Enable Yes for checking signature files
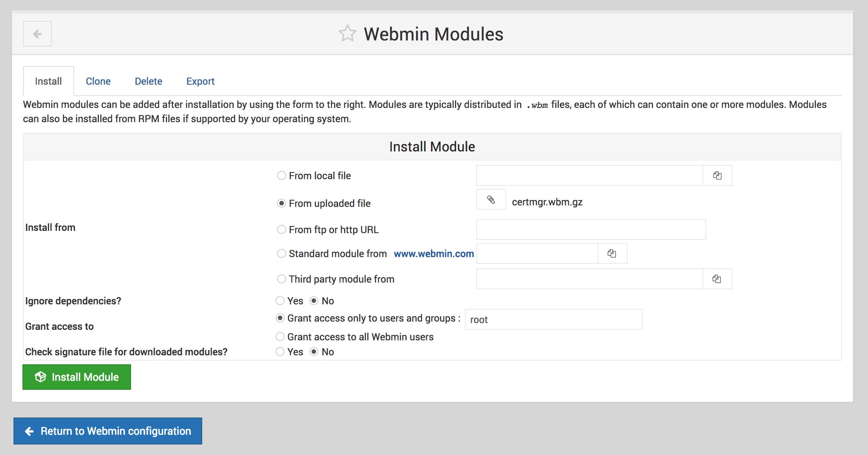Viewport: 868px width, 455px height. click(x=280, y=352)
